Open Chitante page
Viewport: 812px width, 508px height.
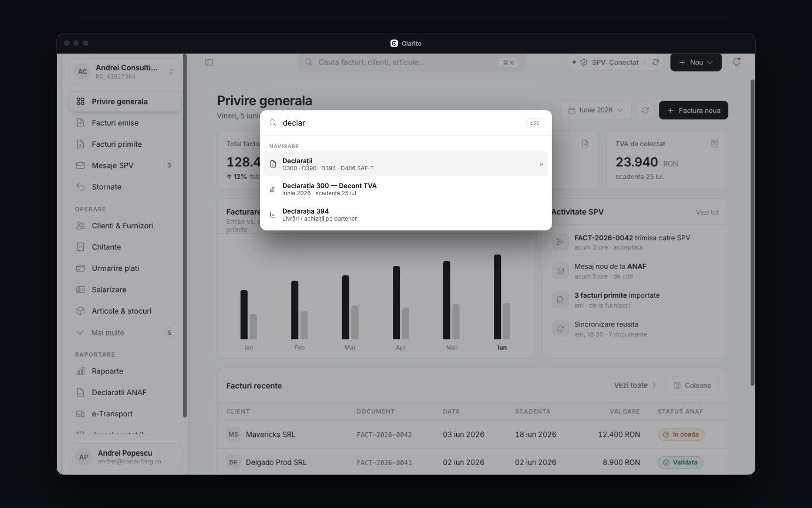pyautogui.click(x=125, y=247)
